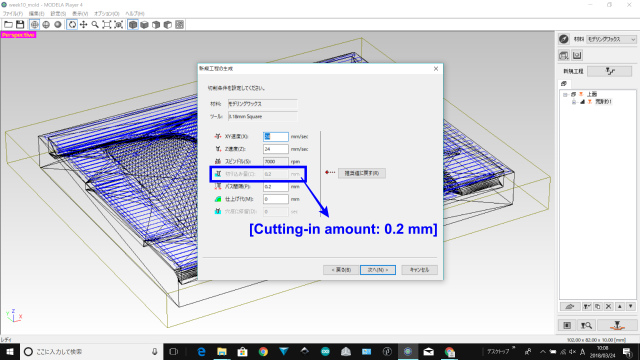Activate the pan move tool
This screenshot has height=360, width=640.
coord(84,25)
